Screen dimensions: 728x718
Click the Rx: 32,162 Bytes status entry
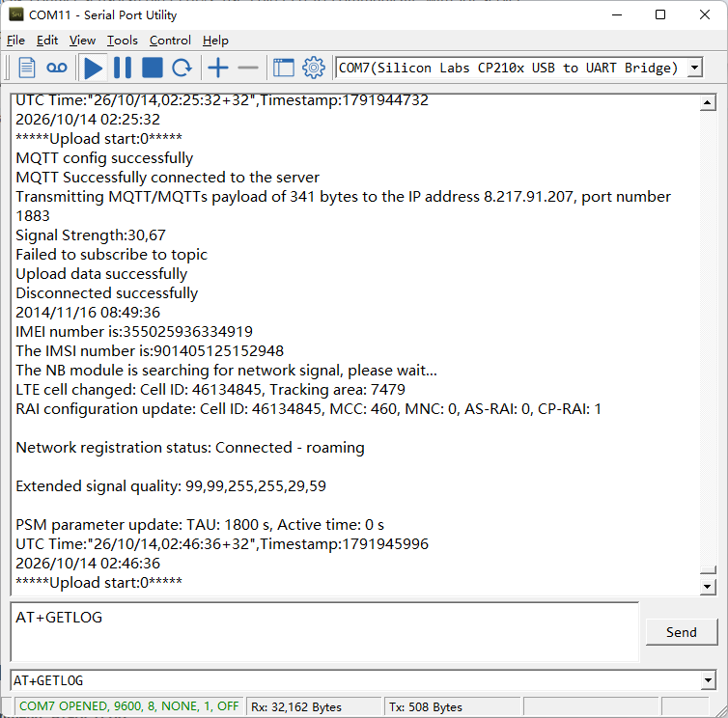tap(296, 706)
